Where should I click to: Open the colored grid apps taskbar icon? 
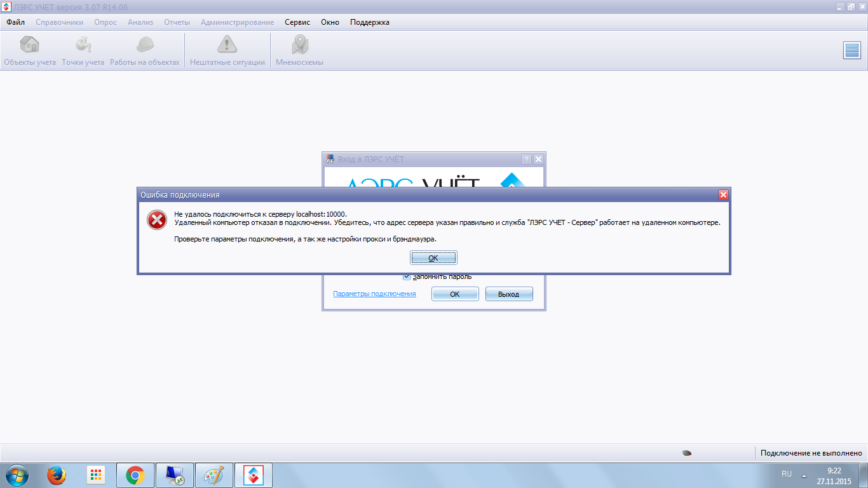click(x=96, y=475)
